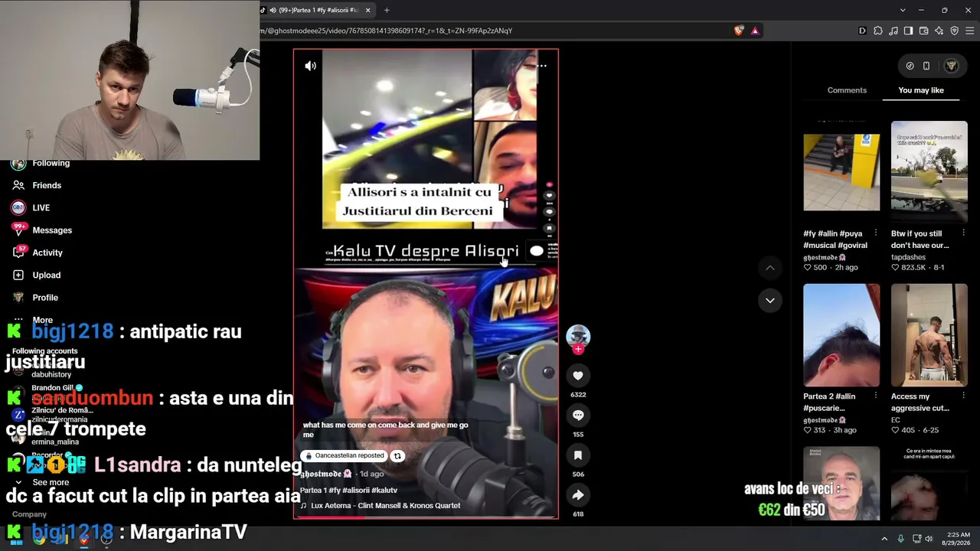Open the taskbar volume icon
Screen dimensions: 980x551
click(x=929, y=539)
